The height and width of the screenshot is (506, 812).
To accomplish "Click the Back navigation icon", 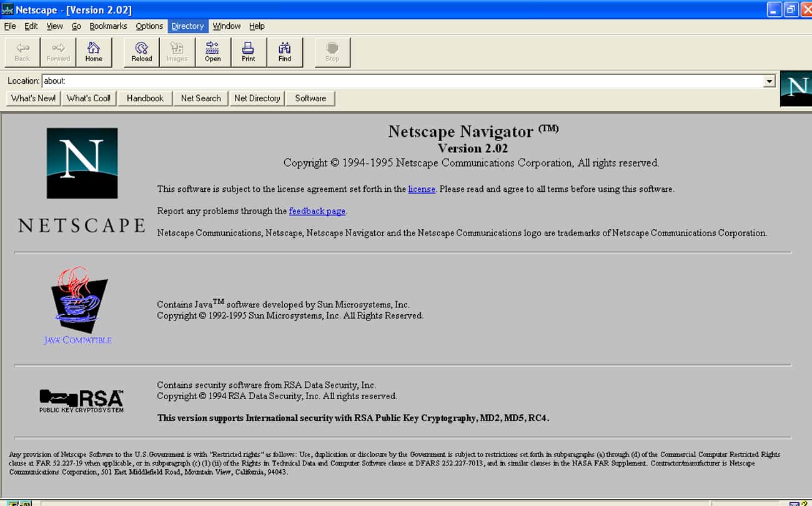I will tap(22, 51).
